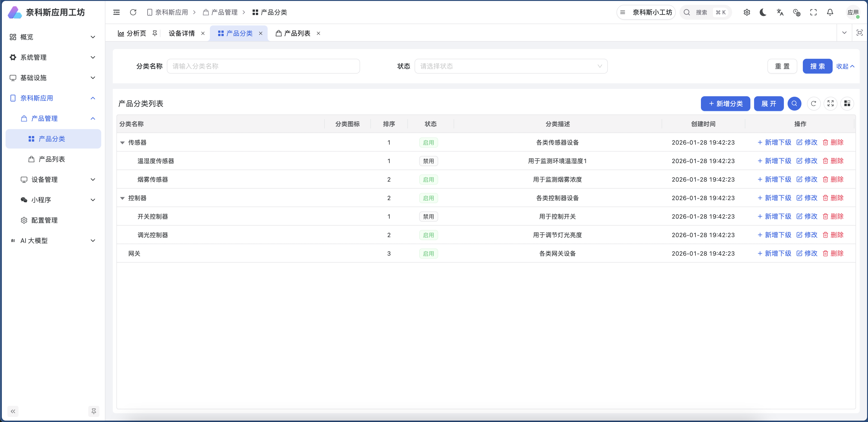Open the 状态 select dropdown

click(x=510, y=66)
